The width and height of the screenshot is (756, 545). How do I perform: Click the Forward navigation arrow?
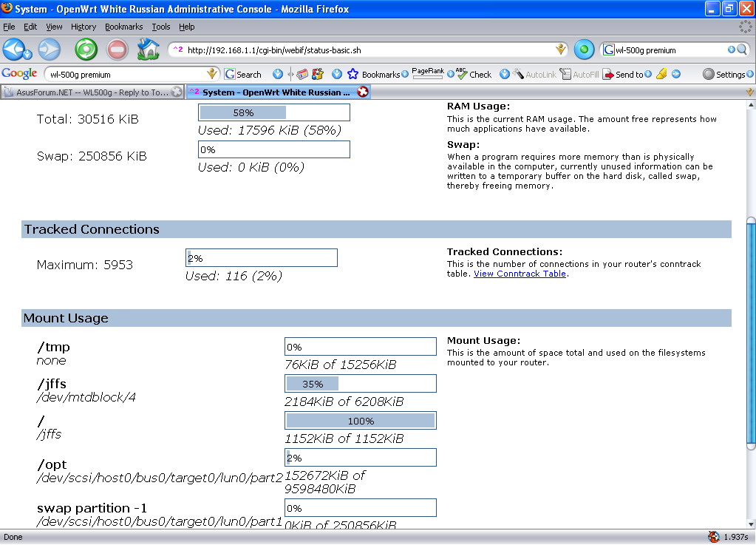click(x=49, y=50)
